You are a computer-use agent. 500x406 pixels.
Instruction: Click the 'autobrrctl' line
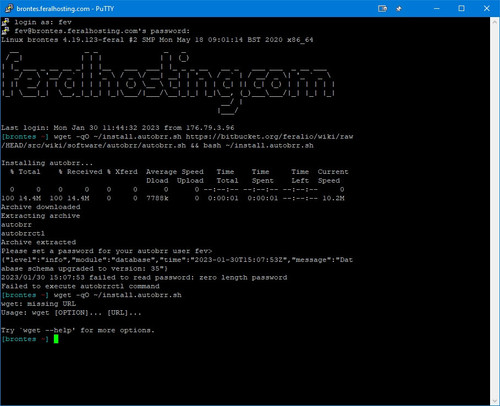23,233
